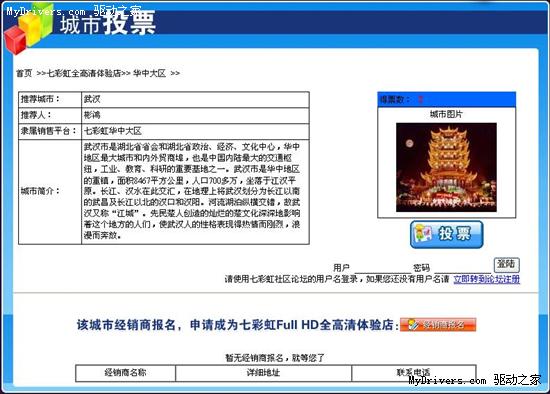Select the 七彩虹华中大区 platform cell
550x394 pixels.
click(195, 131)
